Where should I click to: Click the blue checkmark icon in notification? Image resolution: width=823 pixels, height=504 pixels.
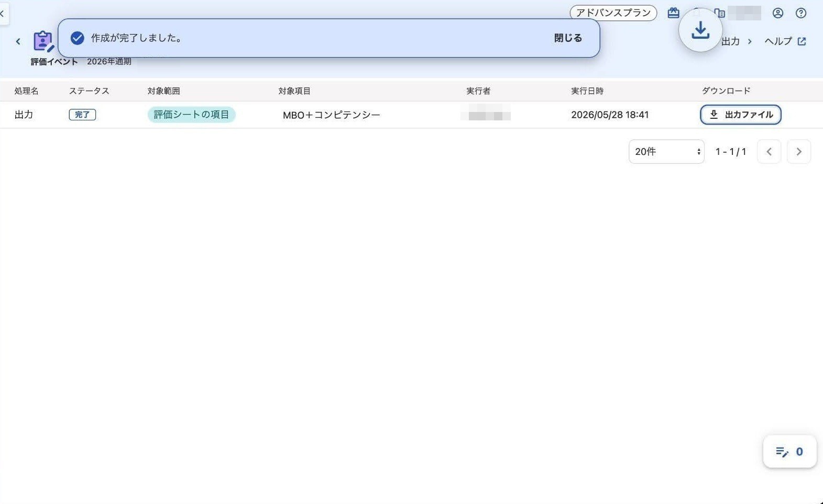[x=78, y=38]
